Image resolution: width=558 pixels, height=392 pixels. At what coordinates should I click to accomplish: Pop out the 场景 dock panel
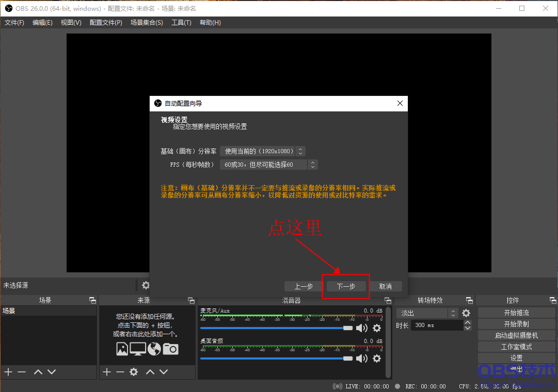(92, 300)
